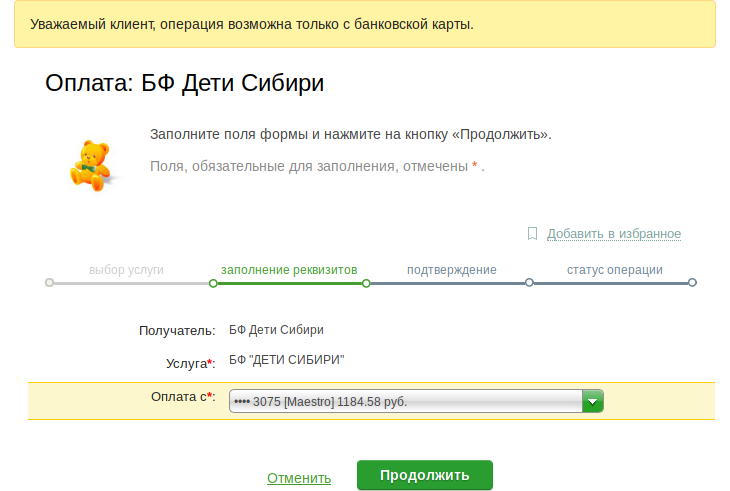Click the green dropdown arrow of card selector
Viewport: 730px width, 491px height.
click(x=593, y=401)
